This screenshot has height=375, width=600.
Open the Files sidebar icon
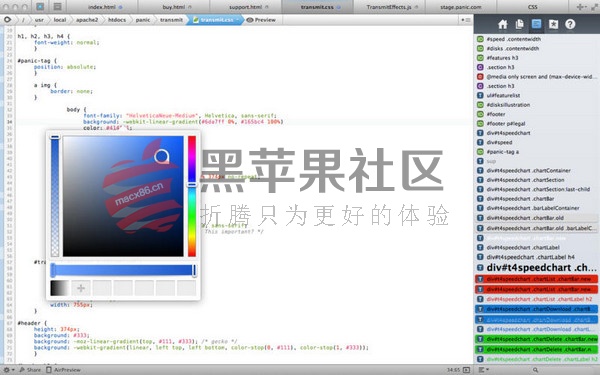(519, 24)
